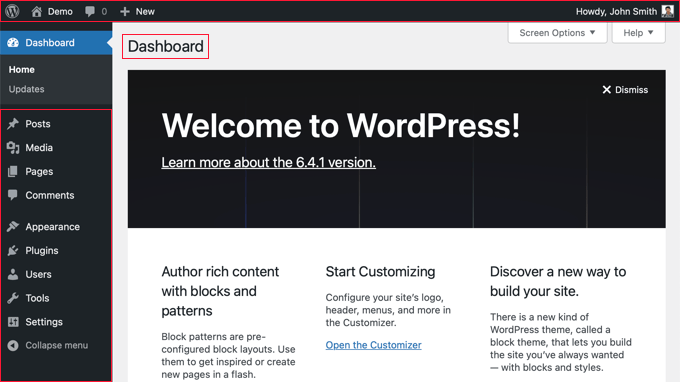This screenshot has width=680, height=382.
Task: Click the Posts pushpin icon
Action: point(13,124)
